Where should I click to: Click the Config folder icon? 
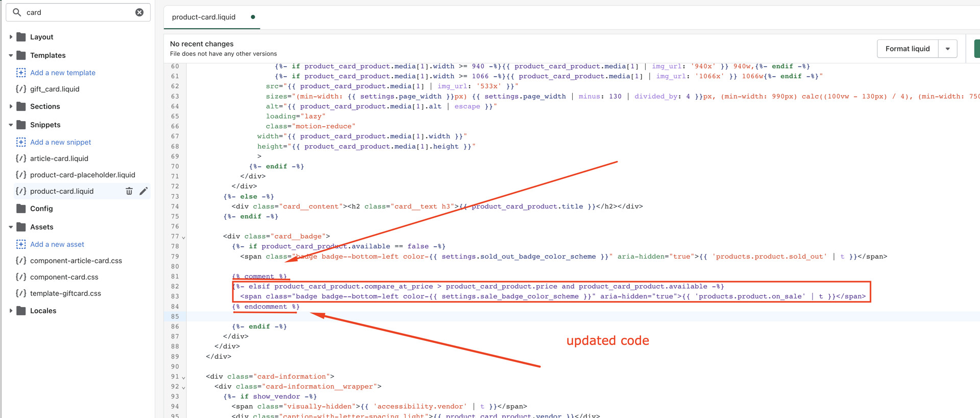[21, 208]
